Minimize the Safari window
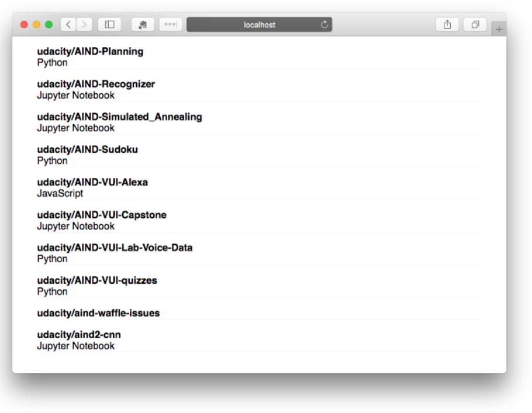Screen dimensions: 532x413 (x=37, y=25)
